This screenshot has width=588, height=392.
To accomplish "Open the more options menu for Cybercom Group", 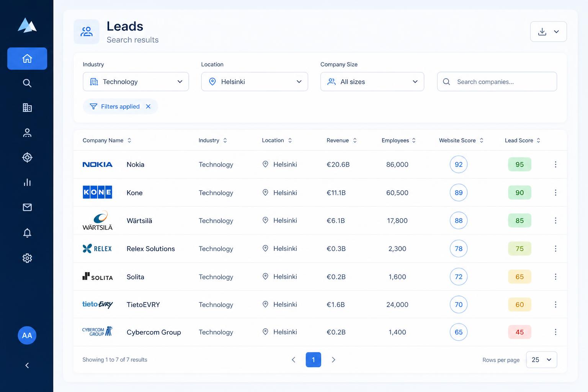I will 555,332.
